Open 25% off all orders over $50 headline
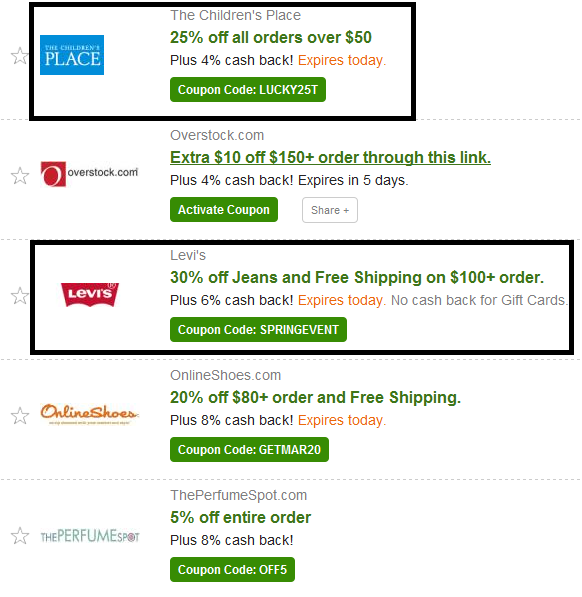This screenshot has height=597, width=582. [271, 37]
